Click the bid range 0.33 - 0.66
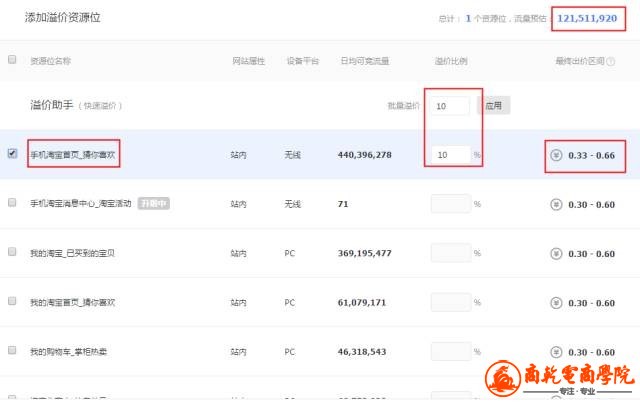The image size is (640, 404). [x=591, y=155]
